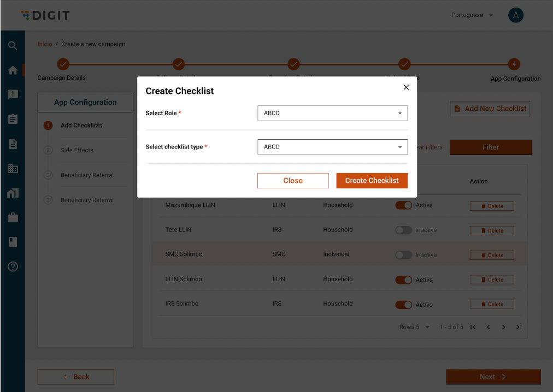Click the Create Checklist button
The image size is (553, 392).
click(x=372, y=181)
